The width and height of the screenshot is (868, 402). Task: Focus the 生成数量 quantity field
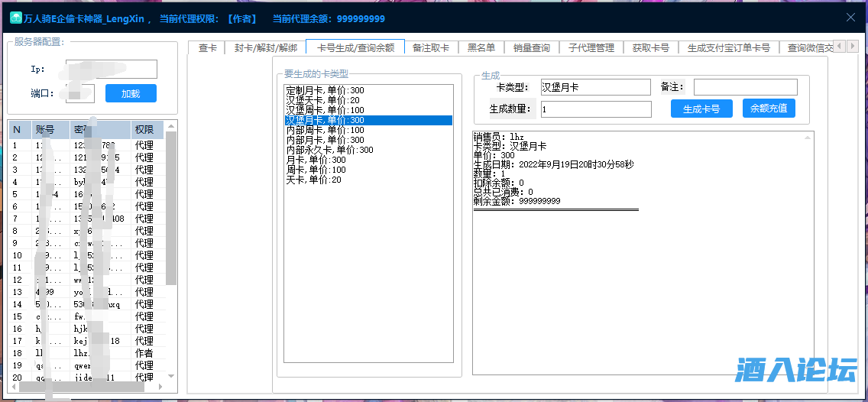tap(595, 109)
